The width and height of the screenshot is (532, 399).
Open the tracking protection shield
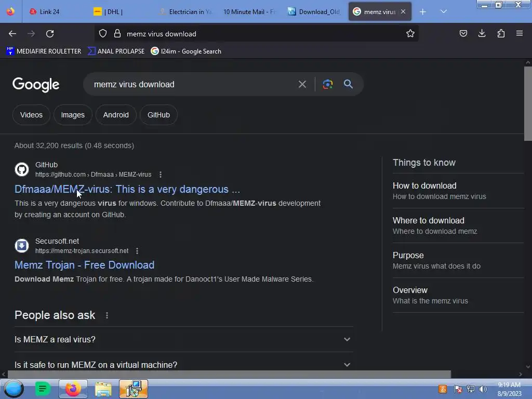tap(103, 34)
